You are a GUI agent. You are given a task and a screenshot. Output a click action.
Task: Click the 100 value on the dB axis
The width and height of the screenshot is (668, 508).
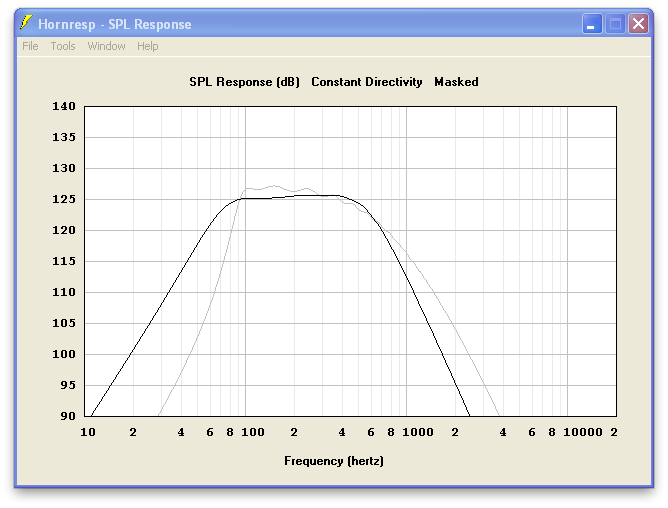[x=64, y=354]
